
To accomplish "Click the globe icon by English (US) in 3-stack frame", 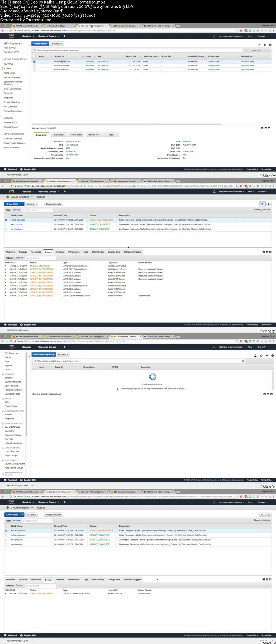I will point(22,325).
